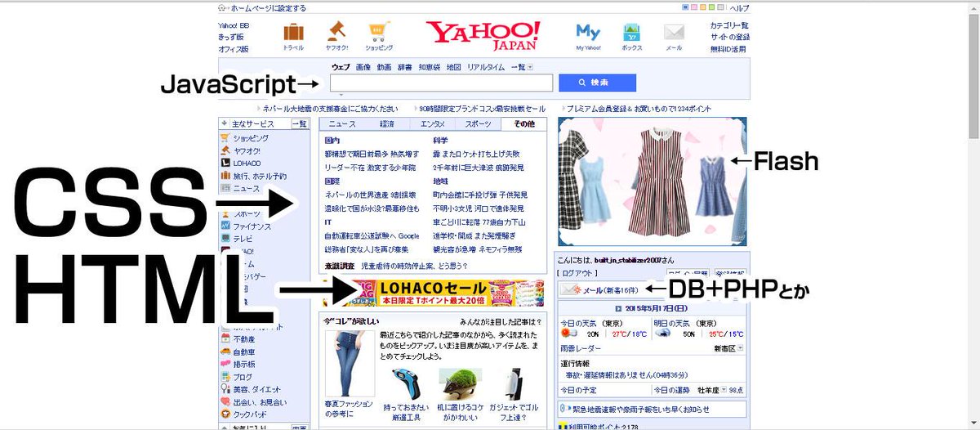Click the ショッピング sidebar service icon

point(225,138)
